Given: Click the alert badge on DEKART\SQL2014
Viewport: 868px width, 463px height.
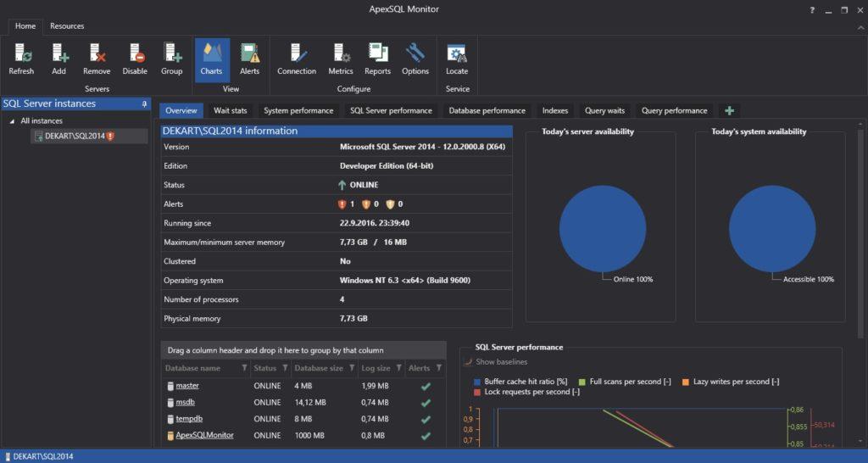Looking at the screenshot, I should [110, 136].
